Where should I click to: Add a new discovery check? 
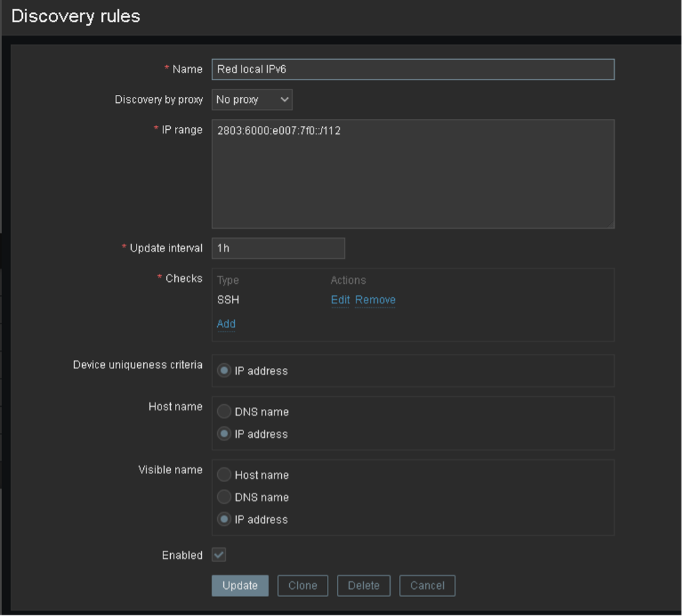click(x=226, y=324)
